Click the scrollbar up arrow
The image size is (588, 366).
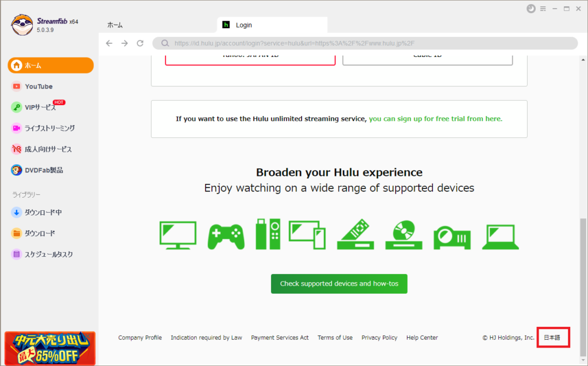(583, 60)
